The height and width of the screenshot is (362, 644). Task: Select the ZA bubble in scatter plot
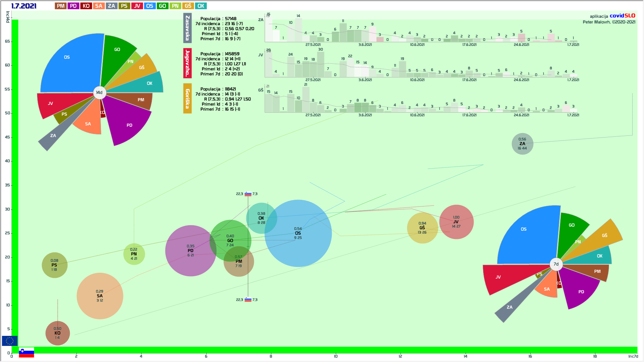(x=522, y=144)
